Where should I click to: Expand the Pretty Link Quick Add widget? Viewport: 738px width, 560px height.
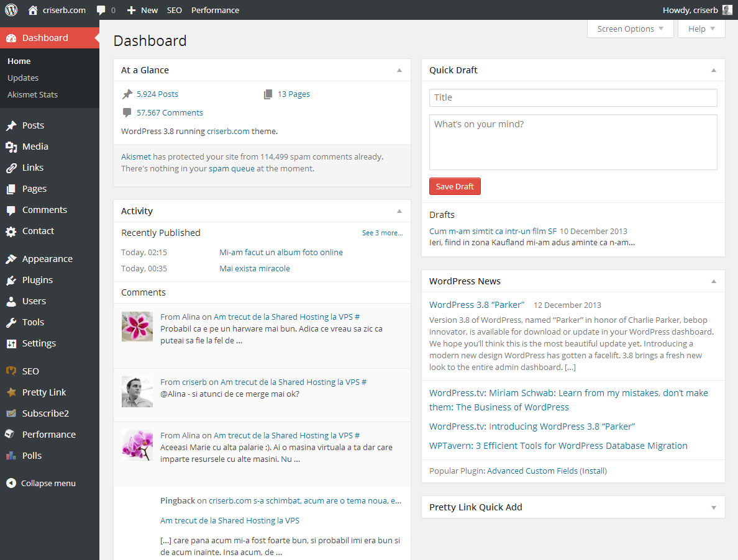coord(714,507)
